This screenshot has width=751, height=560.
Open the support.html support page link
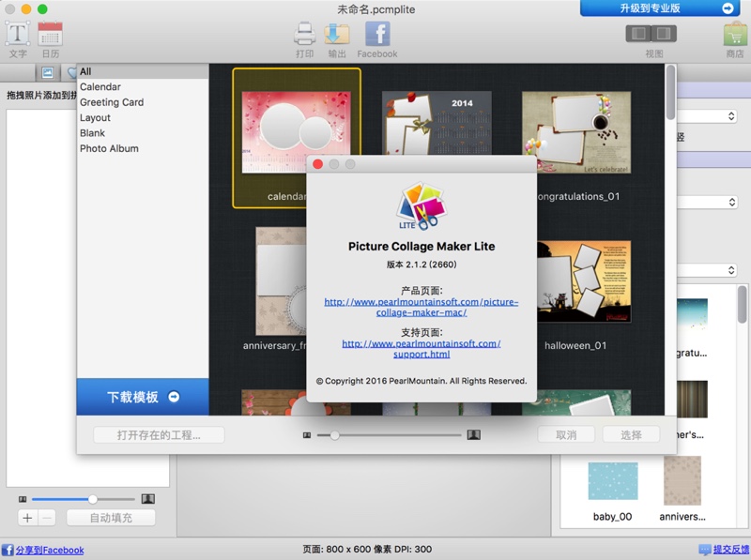coord(421,349)
